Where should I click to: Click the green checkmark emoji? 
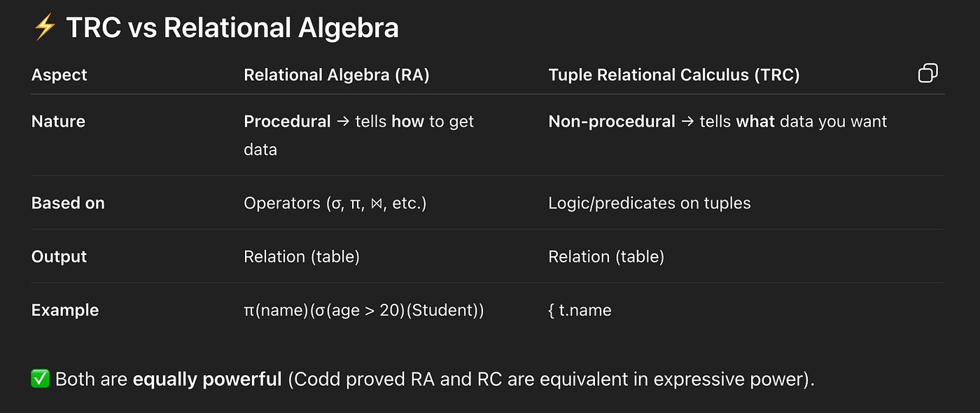(40, 379)
